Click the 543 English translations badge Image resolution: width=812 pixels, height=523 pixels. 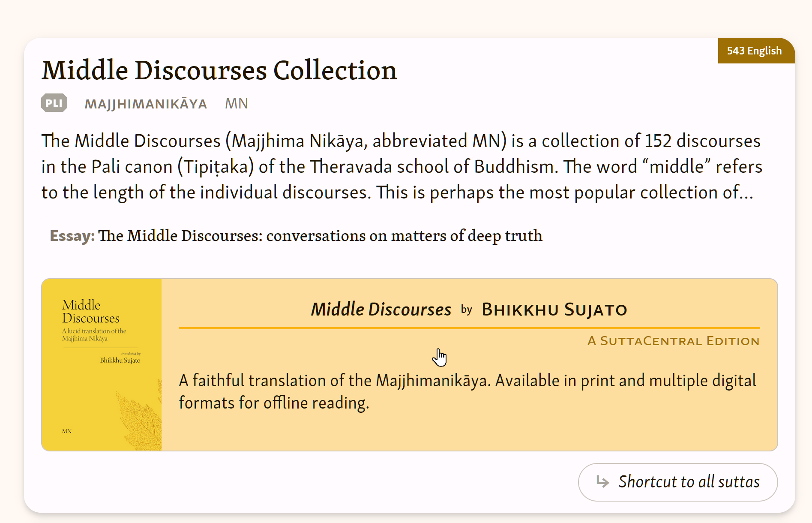point(754,51)
